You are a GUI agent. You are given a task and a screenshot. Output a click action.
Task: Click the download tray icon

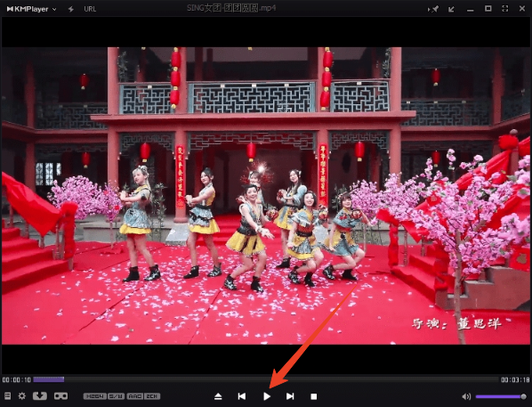pyautogui.click(x=40, y=395)
